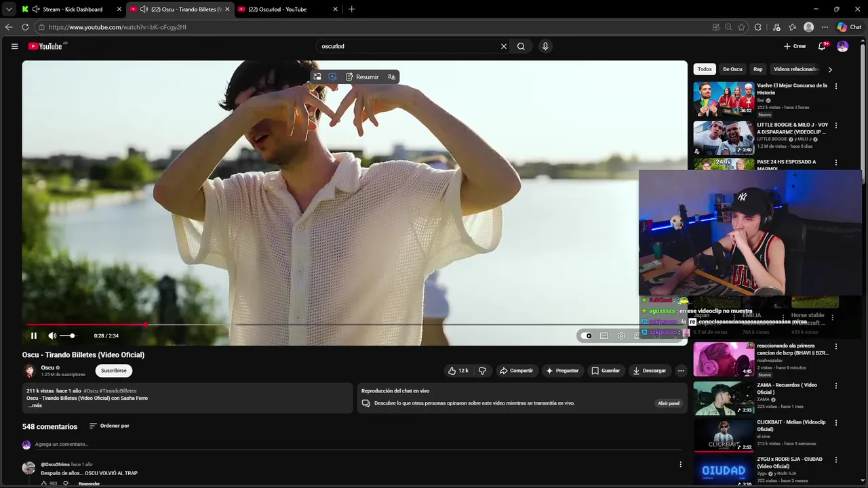Image resolution: width=868 pixels, height=488 pixels.
Task: Click the picture-in-picture icon on the video overlay
Action: (x=317, y=77)
